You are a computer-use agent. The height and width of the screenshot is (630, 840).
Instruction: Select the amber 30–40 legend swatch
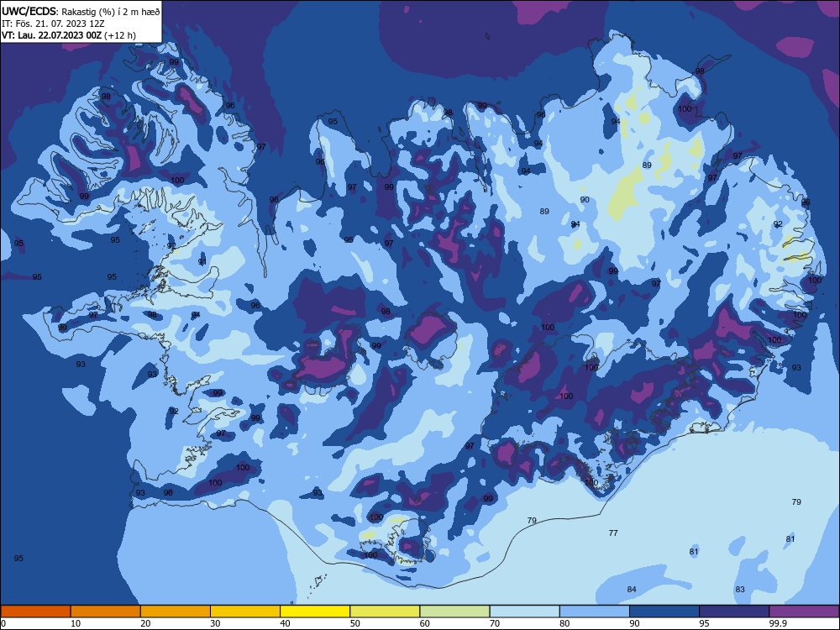click(245, 612)
